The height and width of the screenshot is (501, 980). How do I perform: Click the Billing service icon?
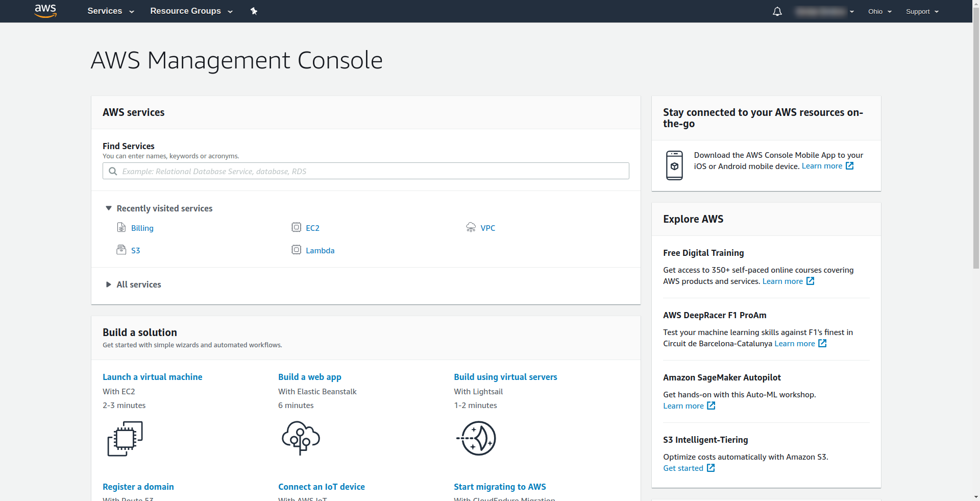(121, 228)
